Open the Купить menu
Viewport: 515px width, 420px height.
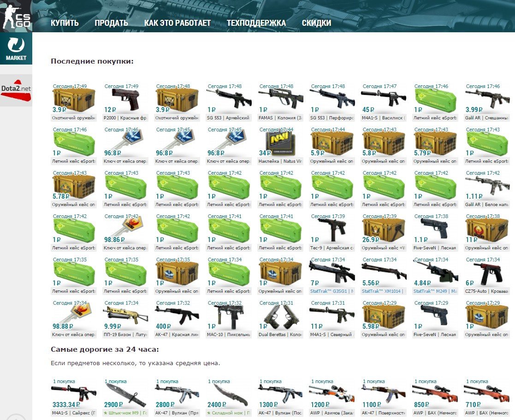(x=65, y=23)
